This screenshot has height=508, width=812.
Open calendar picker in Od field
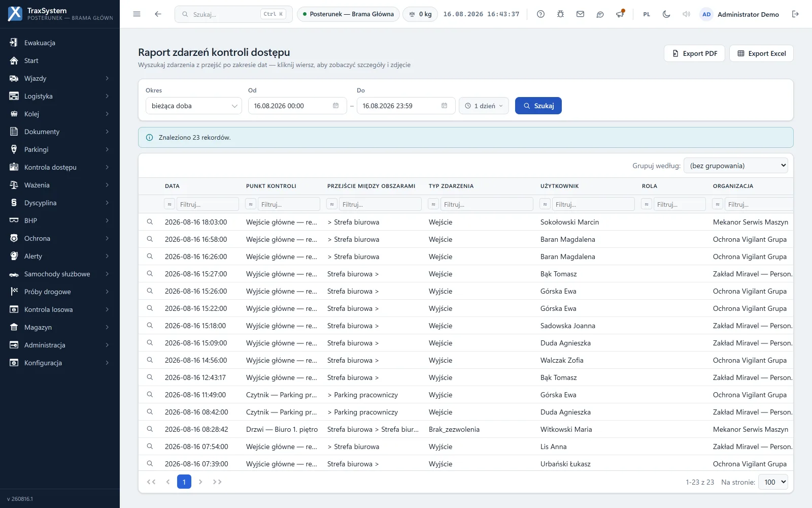point(335,106)
